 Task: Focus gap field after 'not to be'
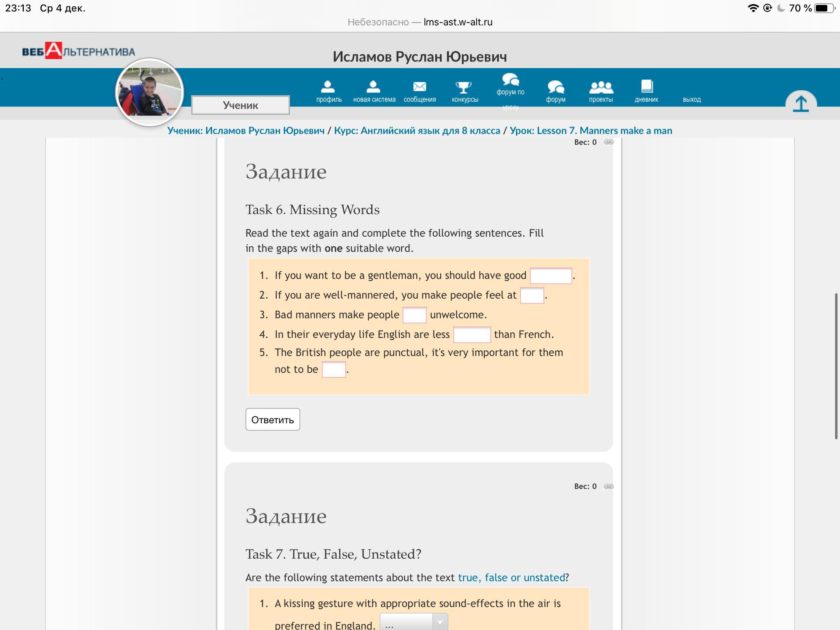(334, 370)
